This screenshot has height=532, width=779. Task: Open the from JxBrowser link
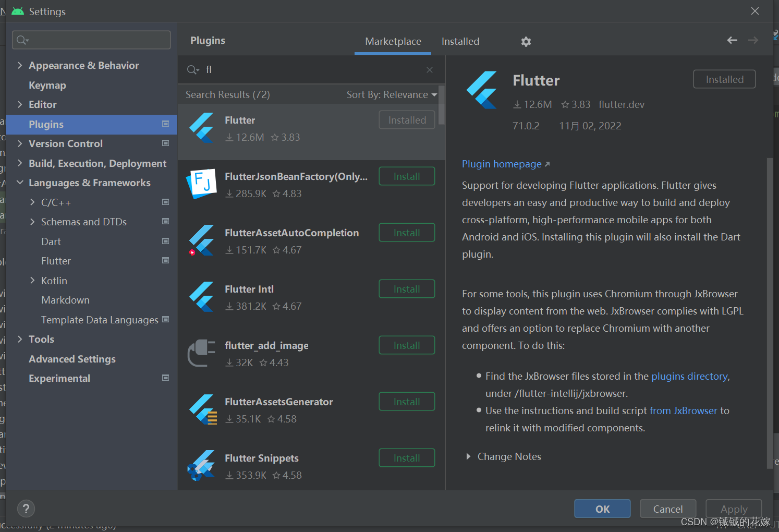tap(684, 410)
